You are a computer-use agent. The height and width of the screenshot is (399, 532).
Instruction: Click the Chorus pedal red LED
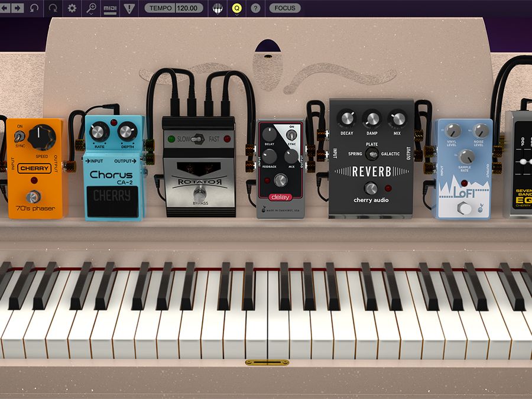113,122
